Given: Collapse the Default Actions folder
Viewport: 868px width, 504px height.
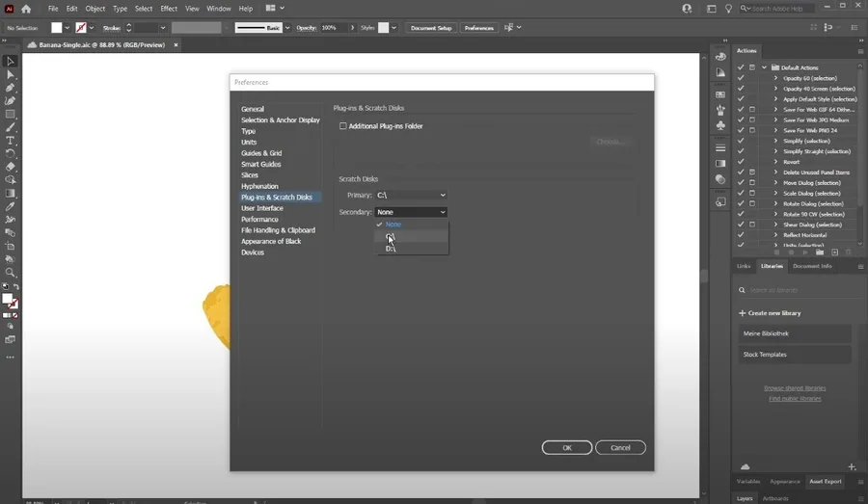Looking at the screenshot, I should [764, 67].
